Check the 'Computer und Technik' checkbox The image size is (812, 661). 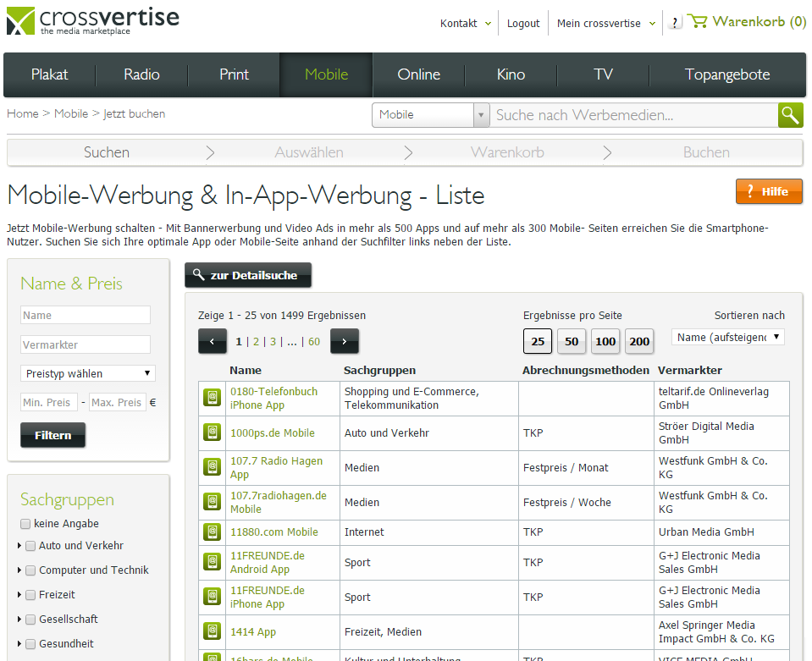click(x=30, y=570)
